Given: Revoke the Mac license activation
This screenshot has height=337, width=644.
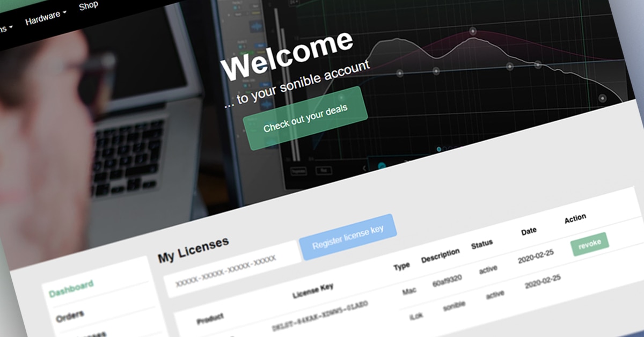Looking at the screenshot, I should pyautogui.click(x=590, y=244).
